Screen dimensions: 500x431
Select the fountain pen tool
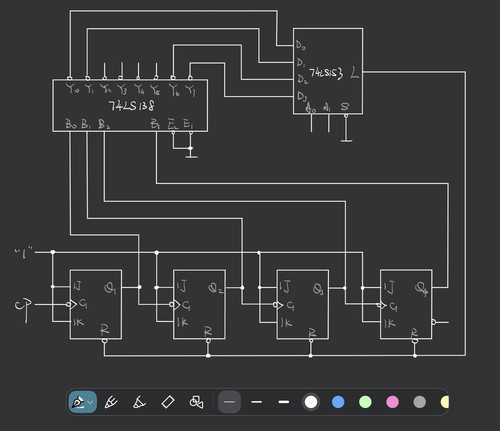point(78,402)
